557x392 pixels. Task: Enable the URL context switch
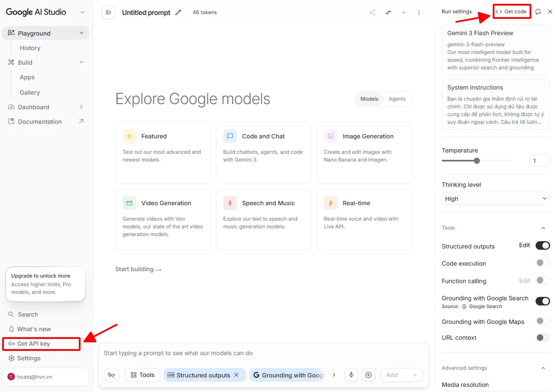543,338
